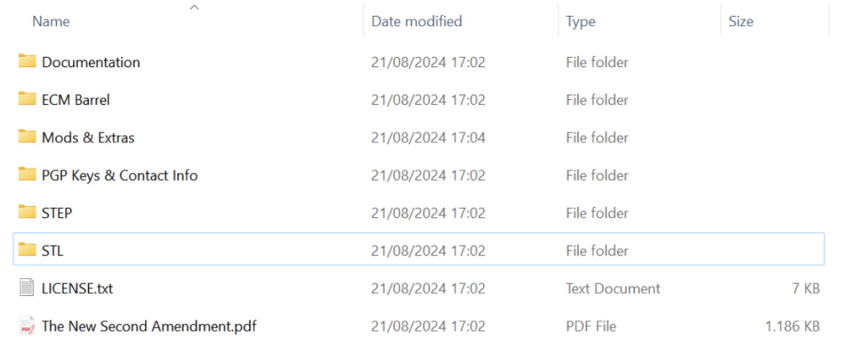The height and width of the screenshot is (357, 868).
Task: Select The New Second Amendment.pdf filename
Action: coord(148,326)
